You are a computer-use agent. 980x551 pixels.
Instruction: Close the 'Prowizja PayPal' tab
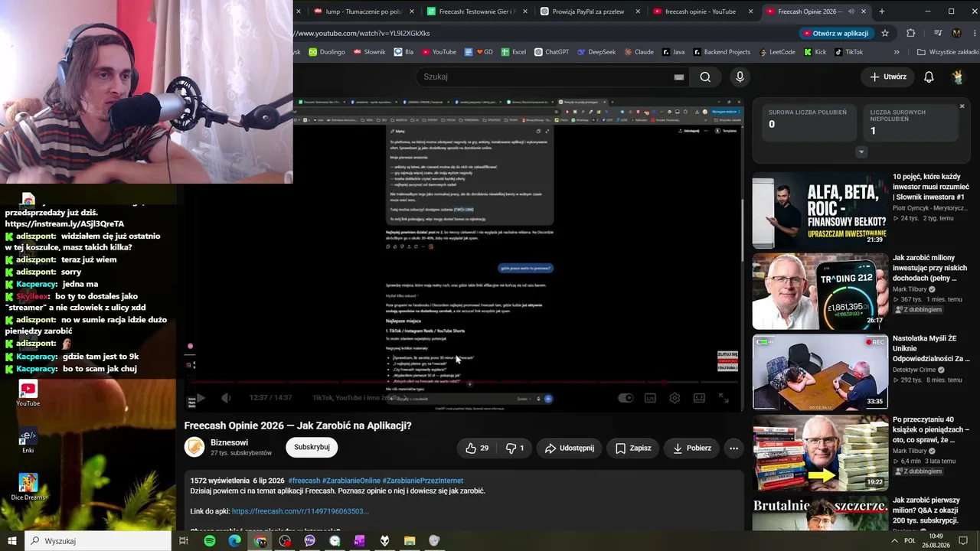(x=638, y=11)
